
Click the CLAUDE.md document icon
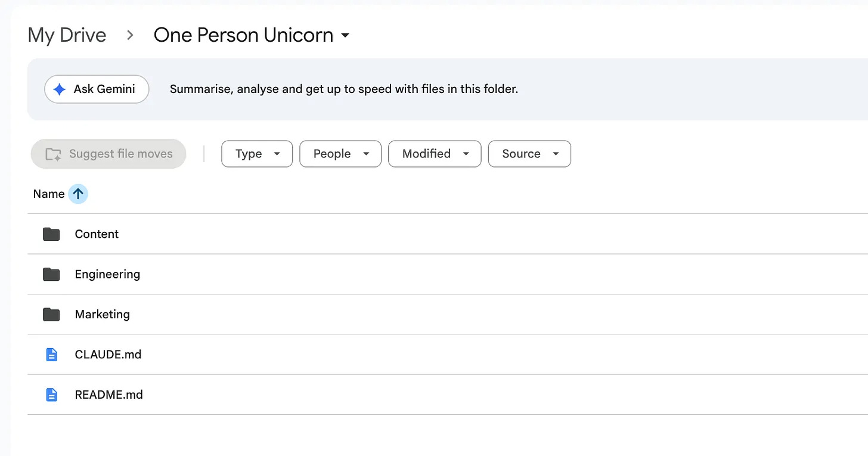tap(52, 355)
